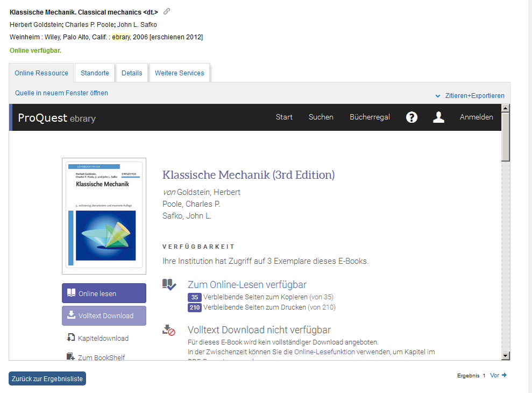Select the Weitere Services tab
The image size is (532, 393).
[x=179, y=73]
